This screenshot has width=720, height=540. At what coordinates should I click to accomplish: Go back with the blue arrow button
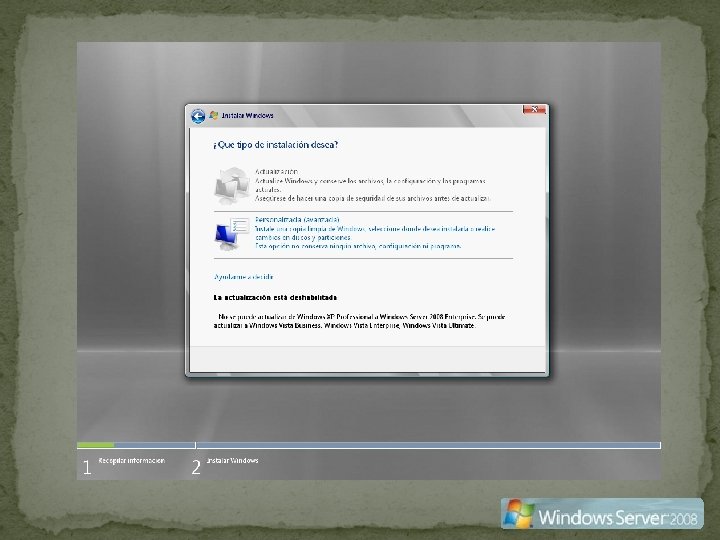click(x=198, y=116)
